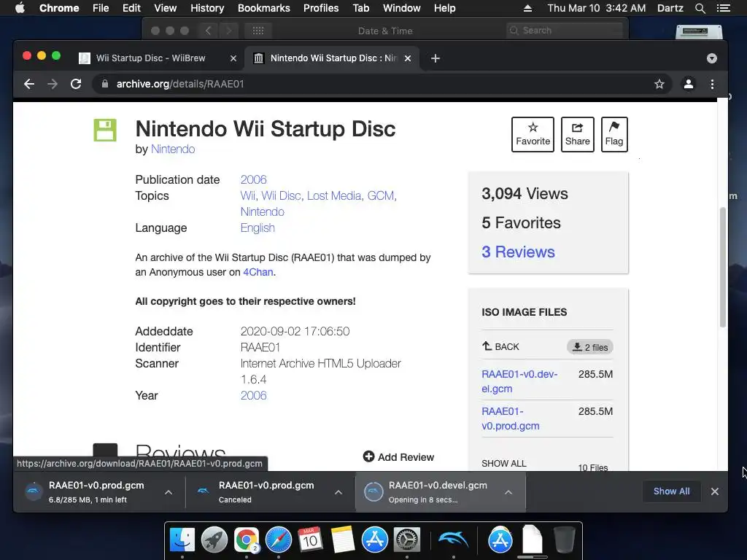This screenshot has height=560, width=747.
Task: Open Trash in the Dock
Action: point(565,540)
